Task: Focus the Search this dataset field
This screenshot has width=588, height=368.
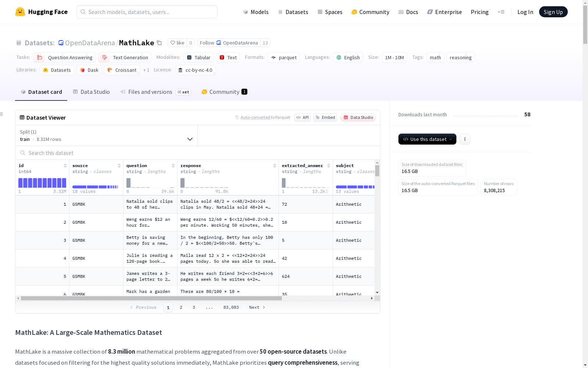Action: tap(198, 153)
